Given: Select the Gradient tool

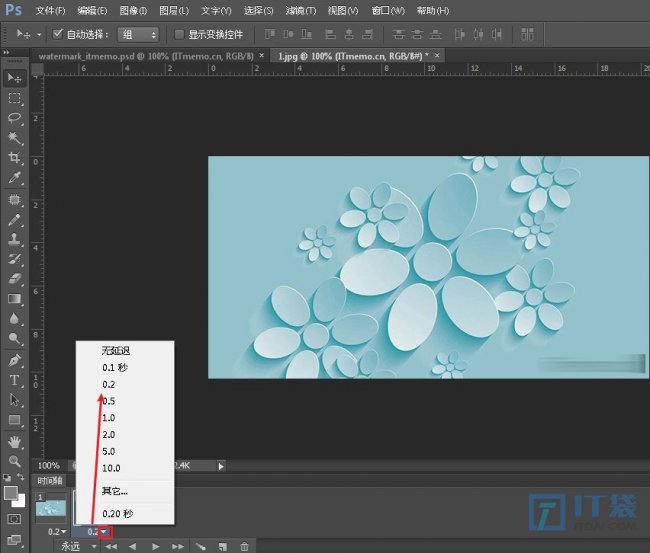Looking at the screenshot, I should (14, 299).
